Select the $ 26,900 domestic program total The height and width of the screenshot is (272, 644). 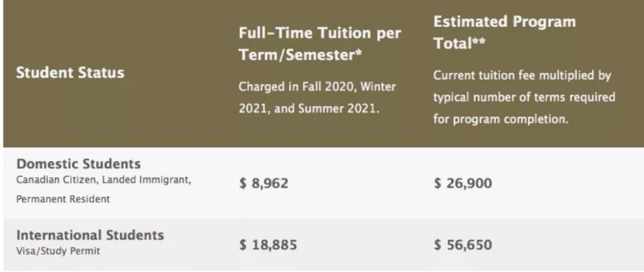click(x=463, y=183)
